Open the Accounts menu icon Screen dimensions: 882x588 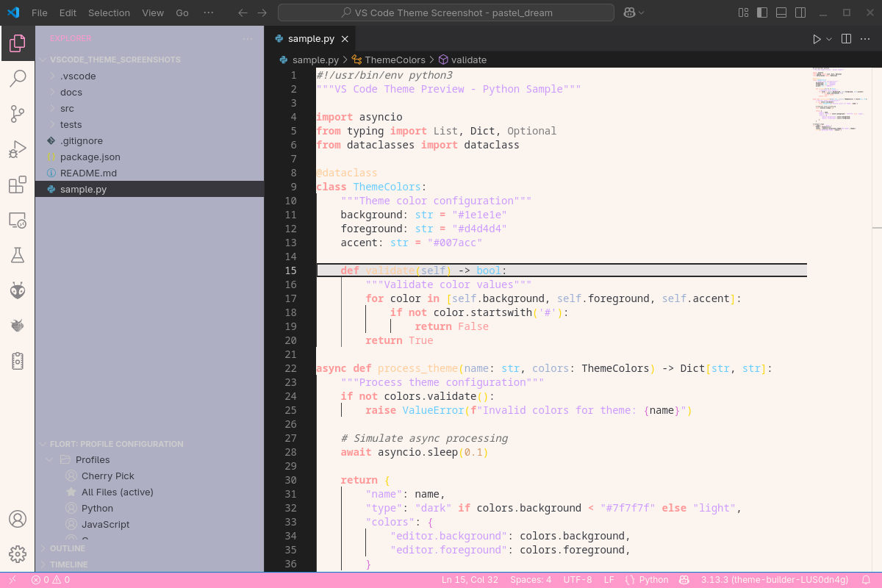18,519
